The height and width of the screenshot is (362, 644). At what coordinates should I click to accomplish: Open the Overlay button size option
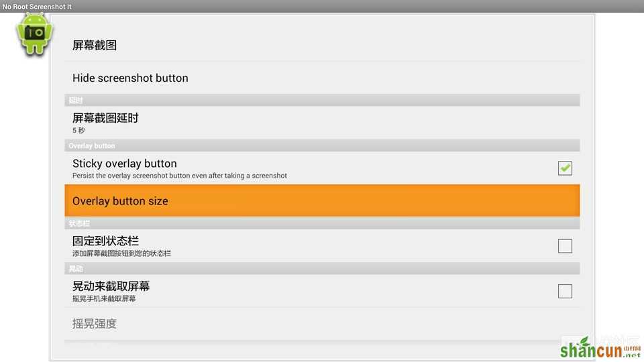(322, 200)
